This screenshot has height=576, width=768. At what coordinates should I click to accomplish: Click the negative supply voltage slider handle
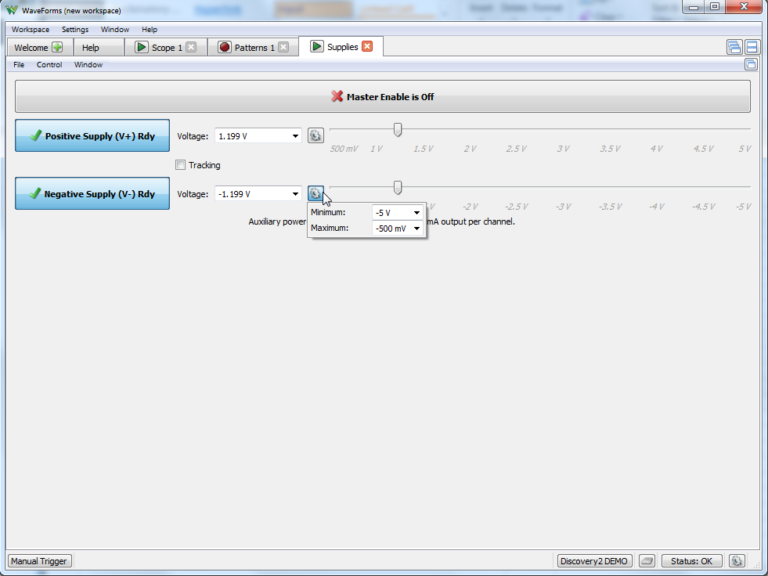[398, 187]
